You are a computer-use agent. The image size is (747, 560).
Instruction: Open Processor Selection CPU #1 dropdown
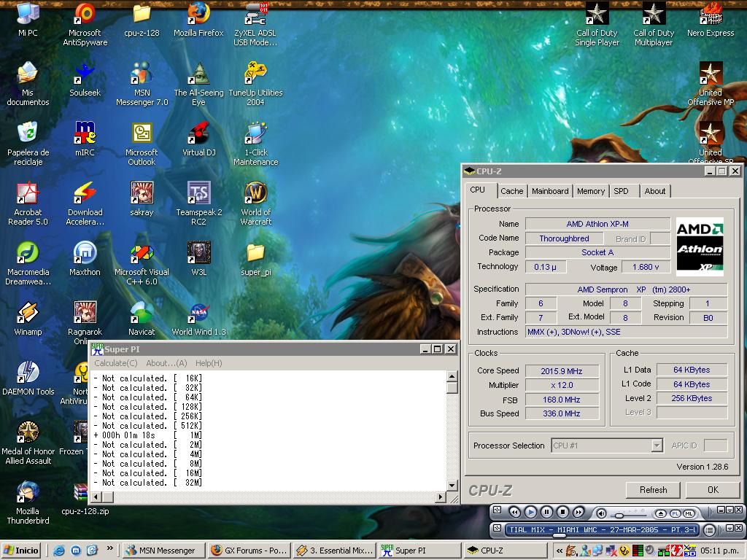tap(606, 446)
